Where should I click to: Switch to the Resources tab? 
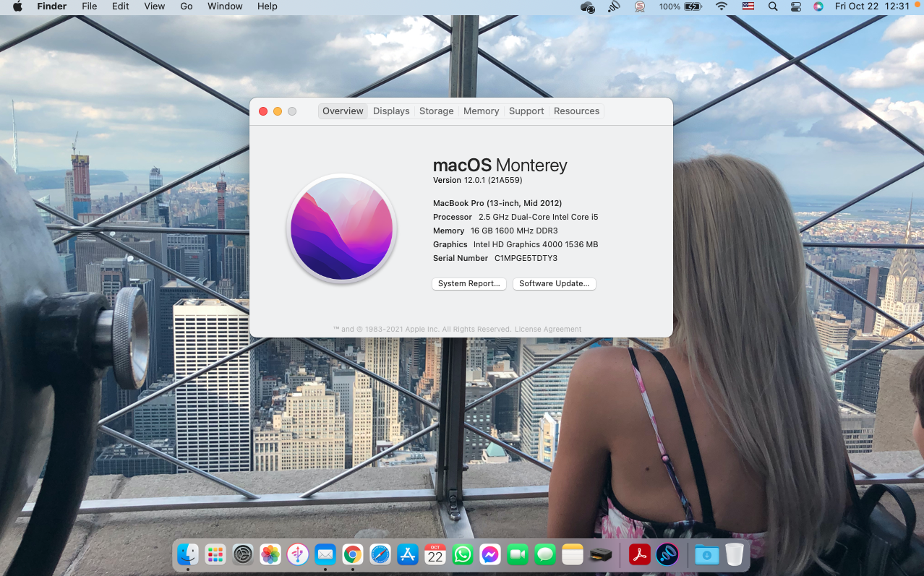(x=576, y=111)
